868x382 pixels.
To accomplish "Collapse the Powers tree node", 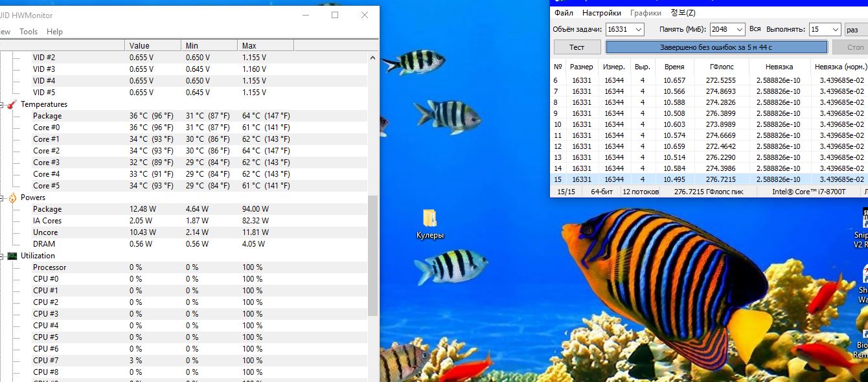I will pos(3,197).
